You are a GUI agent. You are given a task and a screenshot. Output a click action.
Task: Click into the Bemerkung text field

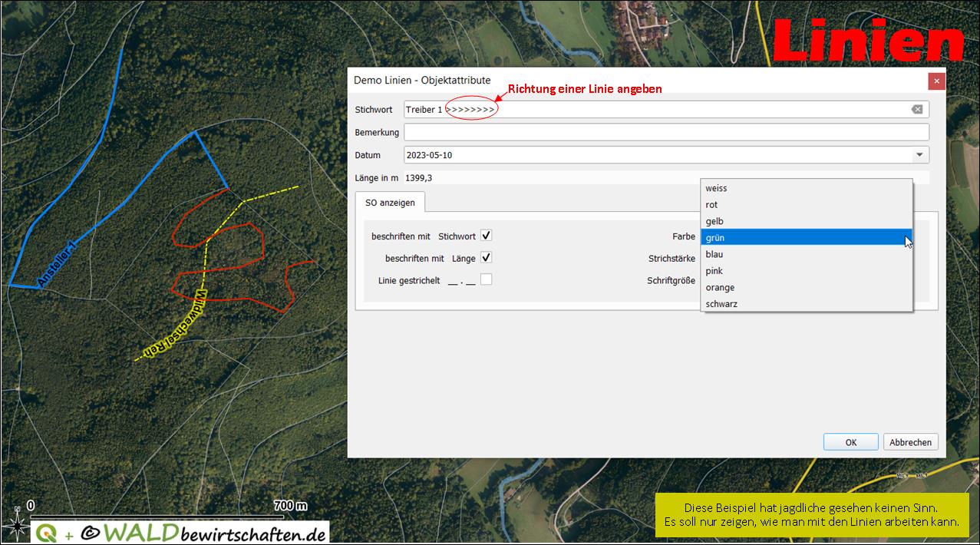[x=666, y=132]
